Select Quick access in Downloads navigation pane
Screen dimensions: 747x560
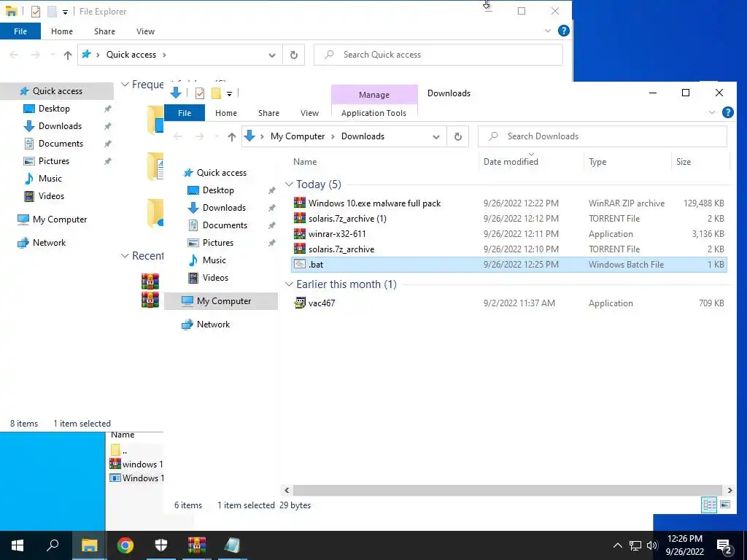[x=221, y=172]
